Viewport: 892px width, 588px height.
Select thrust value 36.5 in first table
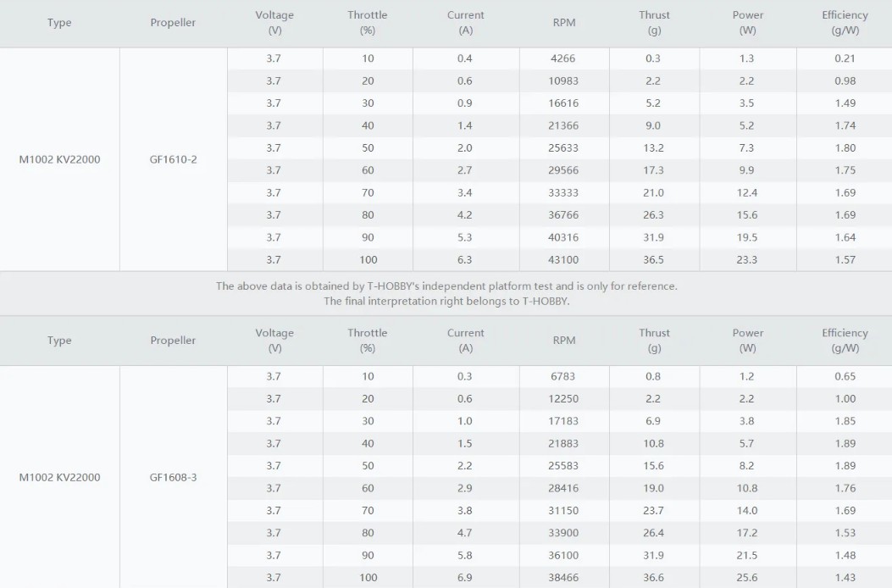[653, 259]
